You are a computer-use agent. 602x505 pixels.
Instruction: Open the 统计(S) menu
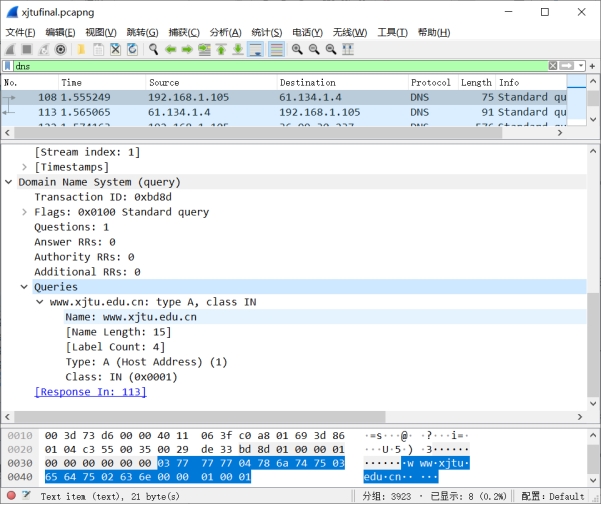[266, 32]
